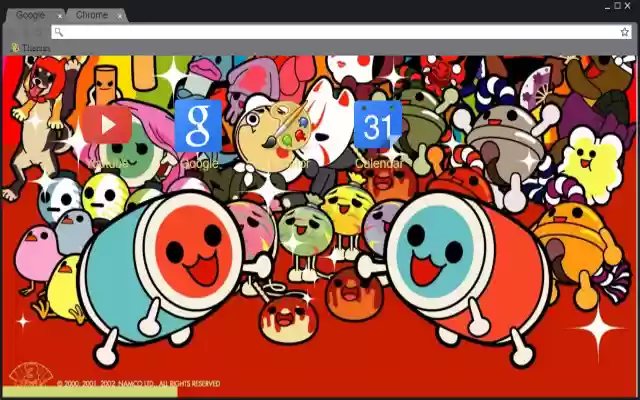The width and height of the screenshot is (640, 400).
Task: Open the Themes bookmark label
Action: point(36,48)
